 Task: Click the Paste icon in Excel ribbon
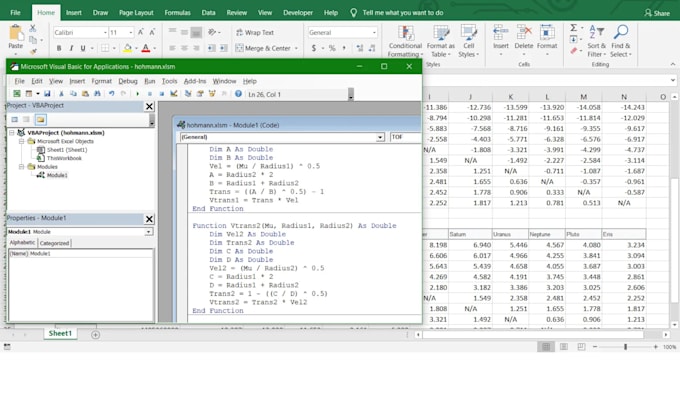click(x=15, y=33)
